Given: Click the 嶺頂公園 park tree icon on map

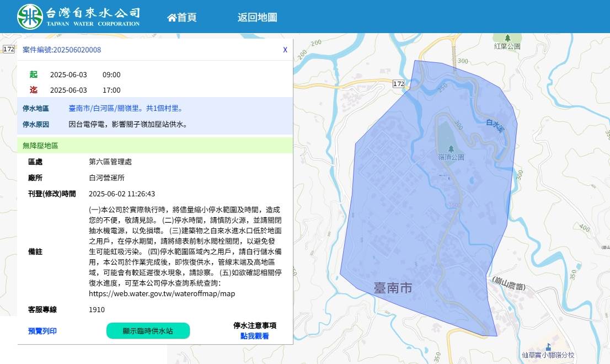Looking at the screenshot, I should pyautogui.click(x=451, y=149).
